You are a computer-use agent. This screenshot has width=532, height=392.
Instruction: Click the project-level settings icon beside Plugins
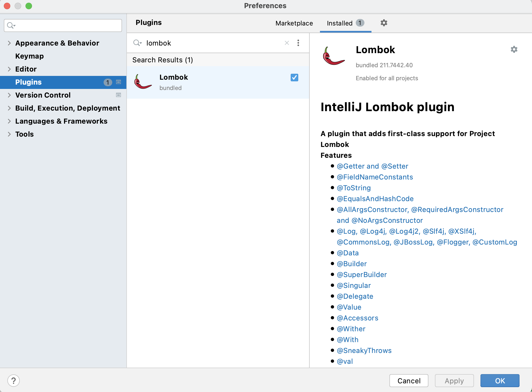[x=118, y=82]
